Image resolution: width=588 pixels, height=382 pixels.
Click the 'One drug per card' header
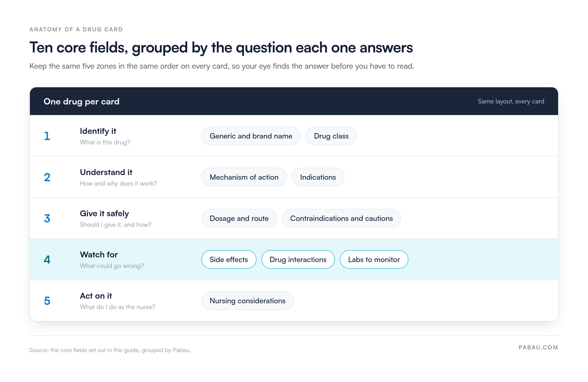82,101
